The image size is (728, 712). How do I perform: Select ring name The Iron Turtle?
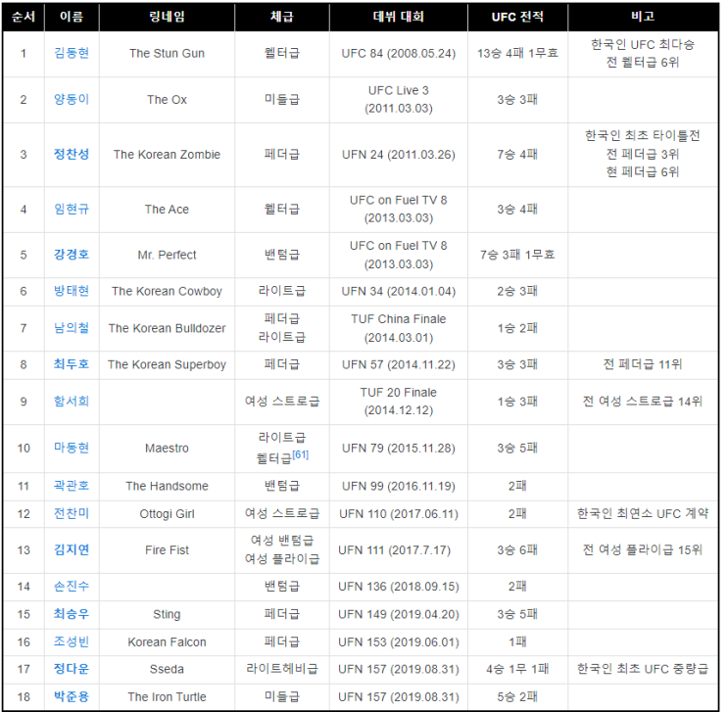click(167, 697)
